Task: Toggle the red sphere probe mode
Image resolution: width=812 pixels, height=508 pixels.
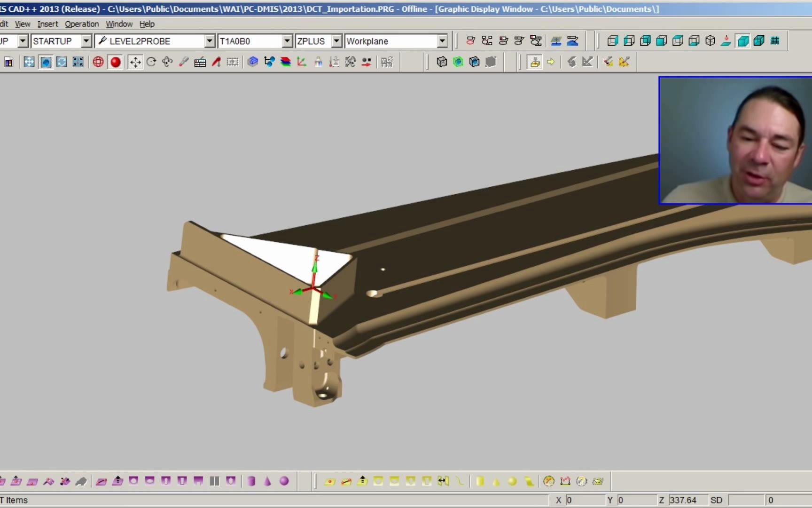Action: pyautogui.click(x=116, y=62)
